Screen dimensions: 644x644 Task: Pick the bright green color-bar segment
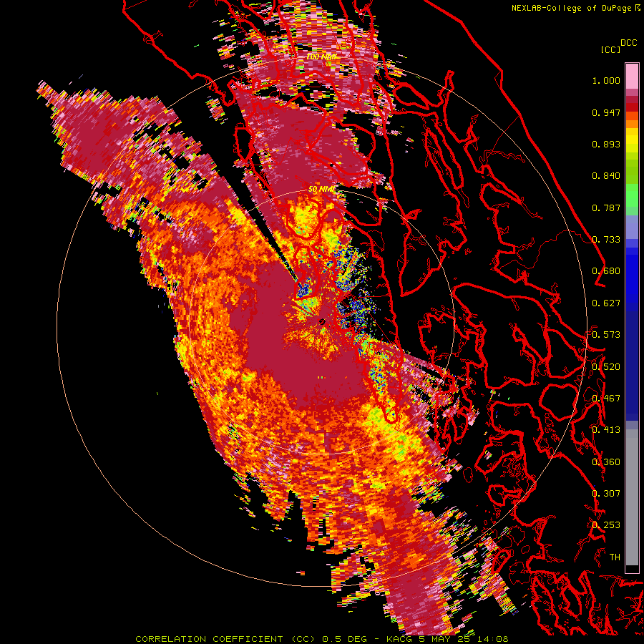click(x=632, y=195)
